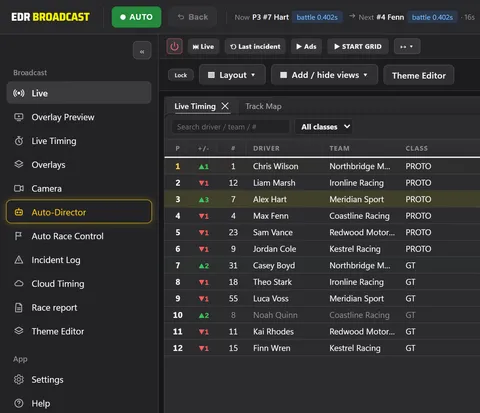Close the Live Timing tab with the X
This screenshot has width=480, height=413.
click(x=225, y=106)
